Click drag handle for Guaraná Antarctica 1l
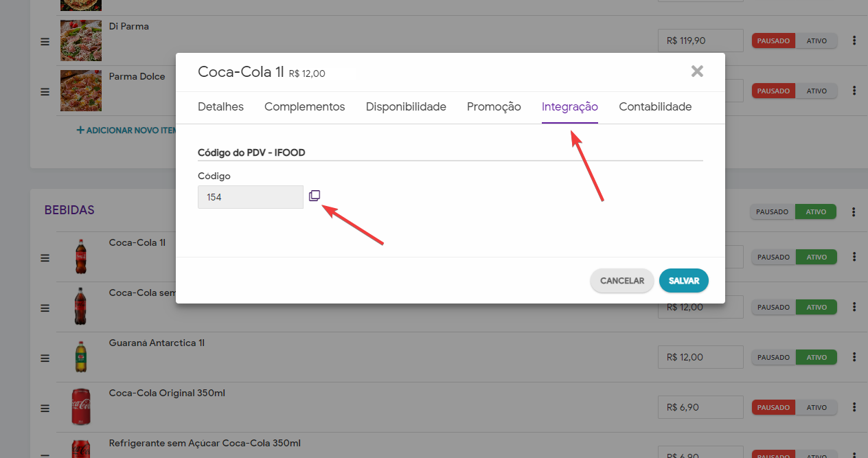 [x=45, y=358]
